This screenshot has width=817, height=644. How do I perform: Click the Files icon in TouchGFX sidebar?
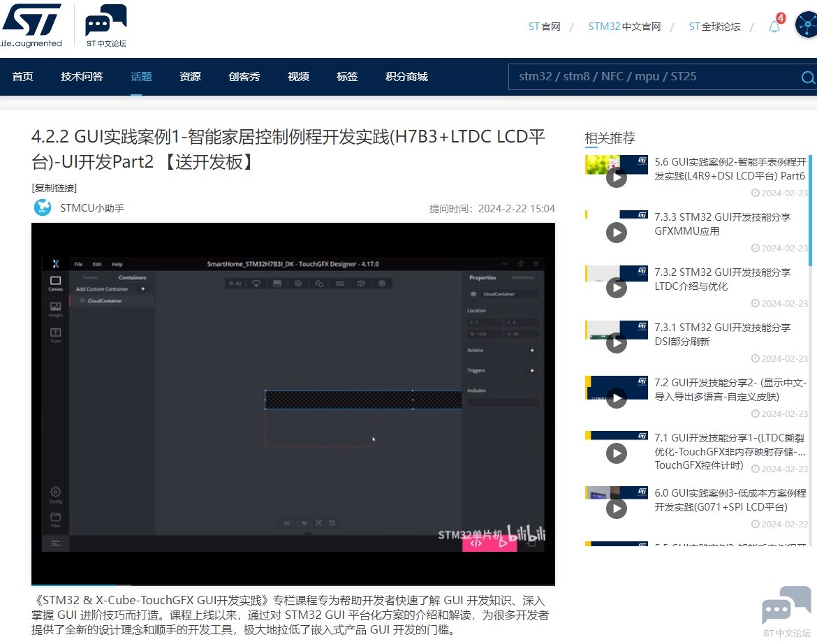pos(55,520)
